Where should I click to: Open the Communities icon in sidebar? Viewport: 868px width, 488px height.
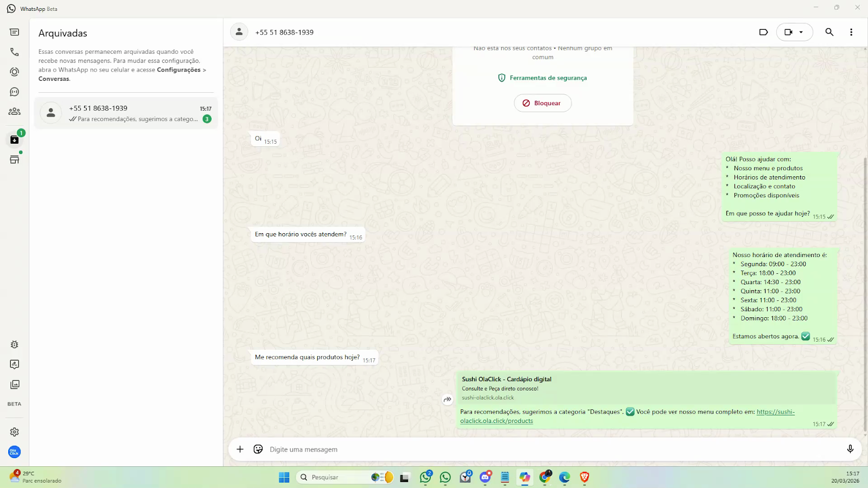(15, 112)
